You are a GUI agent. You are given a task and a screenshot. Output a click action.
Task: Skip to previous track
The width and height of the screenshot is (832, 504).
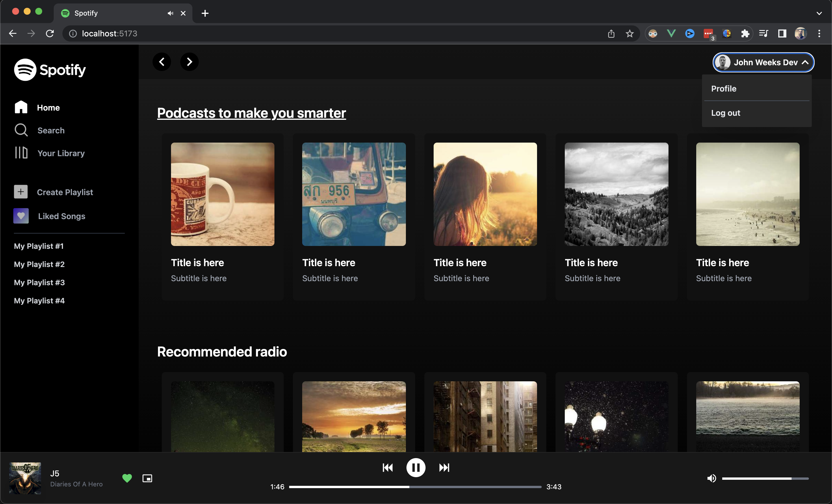388,468
